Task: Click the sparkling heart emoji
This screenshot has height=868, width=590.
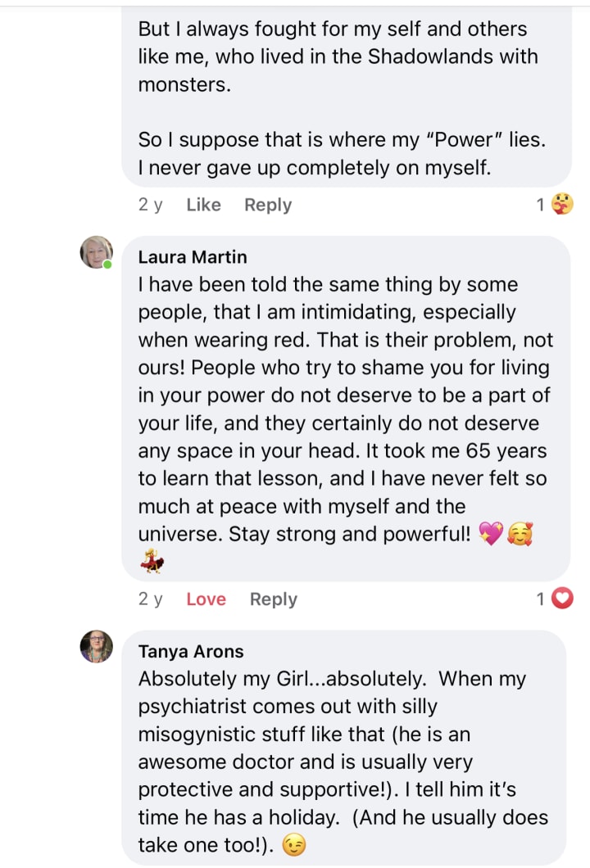Action: (x=491, y=535)
